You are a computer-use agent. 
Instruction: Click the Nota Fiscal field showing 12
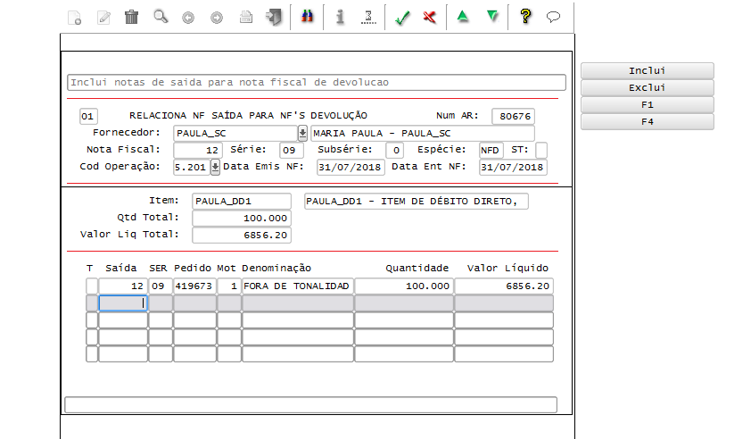point(198,150)
